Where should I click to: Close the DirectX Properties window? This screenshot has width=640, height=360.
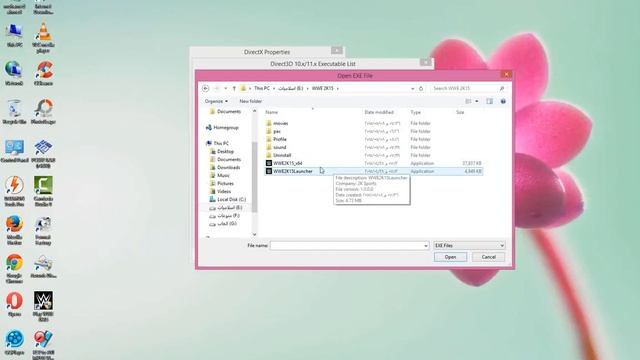(337, 51)
